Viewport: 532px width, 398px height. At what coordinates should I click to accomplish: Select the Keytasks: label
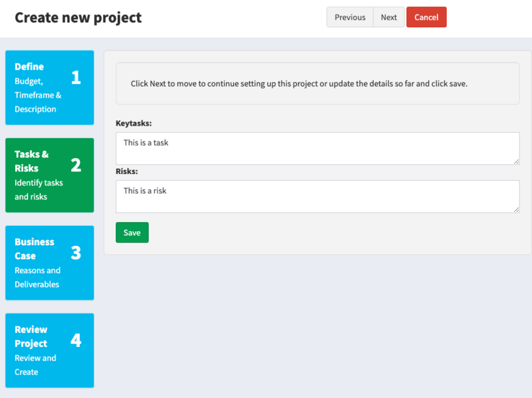[134, 124]
